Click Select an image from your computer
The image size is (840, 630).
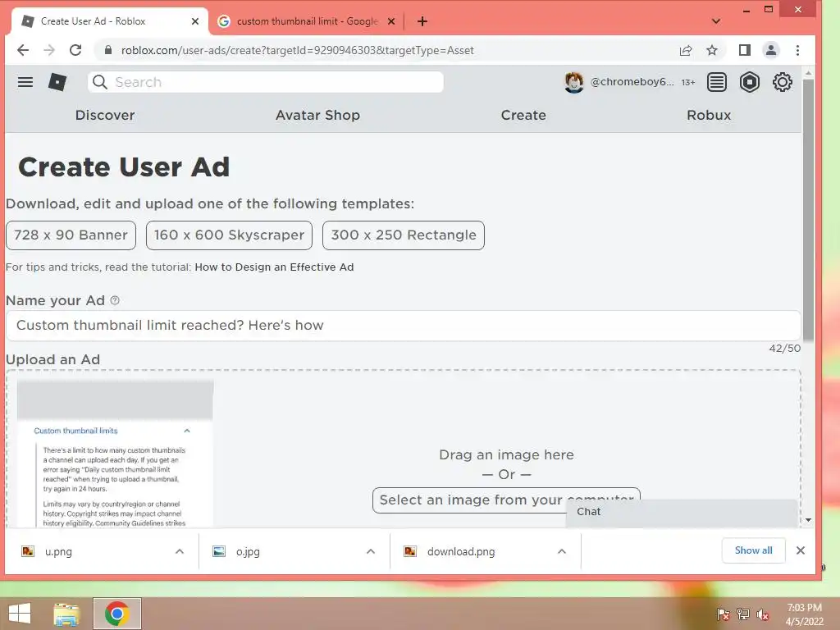[506, 500]
